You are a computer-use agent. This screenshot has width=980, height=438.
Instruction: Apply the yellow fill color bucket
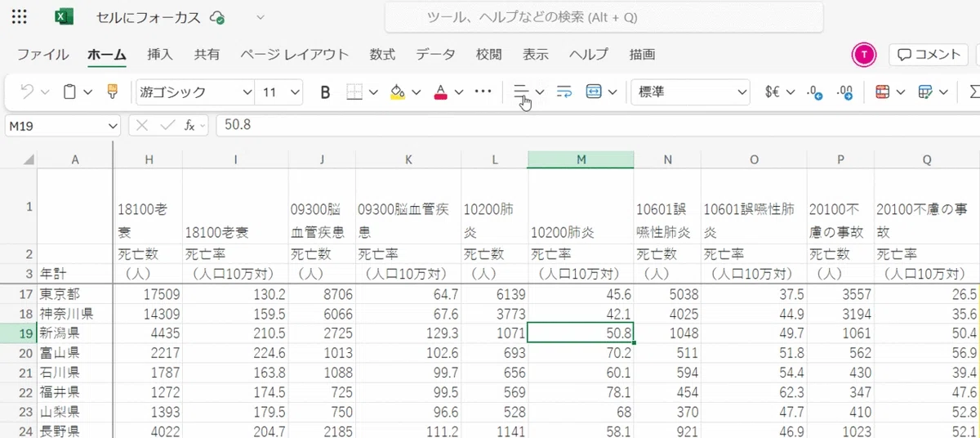coord(398,92)
